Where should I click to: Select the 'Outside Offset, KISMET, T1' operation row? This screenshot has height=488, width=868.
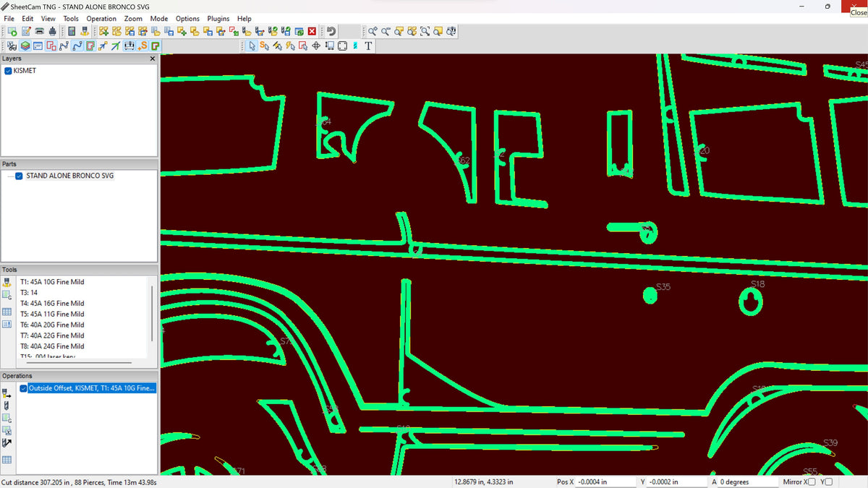[91, 388]
